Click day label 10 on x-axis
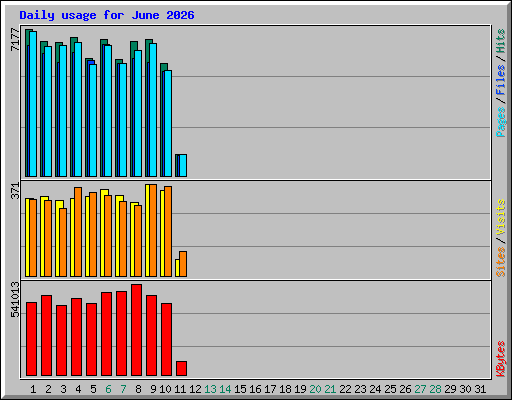The width and height of the screenshot is (512, 400). [x=165, y=389]
